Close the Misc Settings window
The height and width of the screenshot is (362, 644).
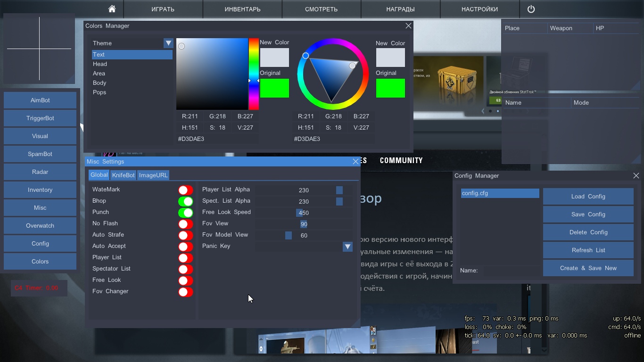[356, 162]
